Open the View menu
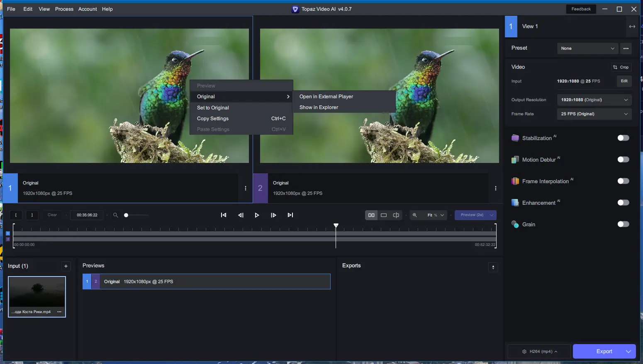 pyautogui.click(x=44, y=9)
